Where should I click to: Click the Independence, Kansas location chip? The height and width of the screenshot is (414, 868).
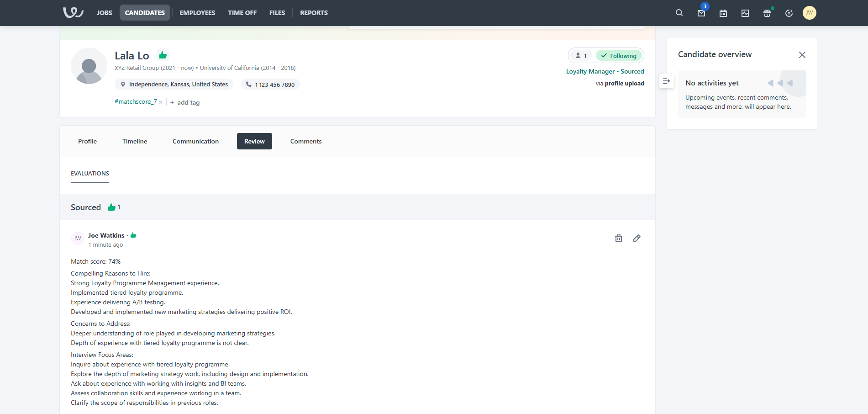174,85
